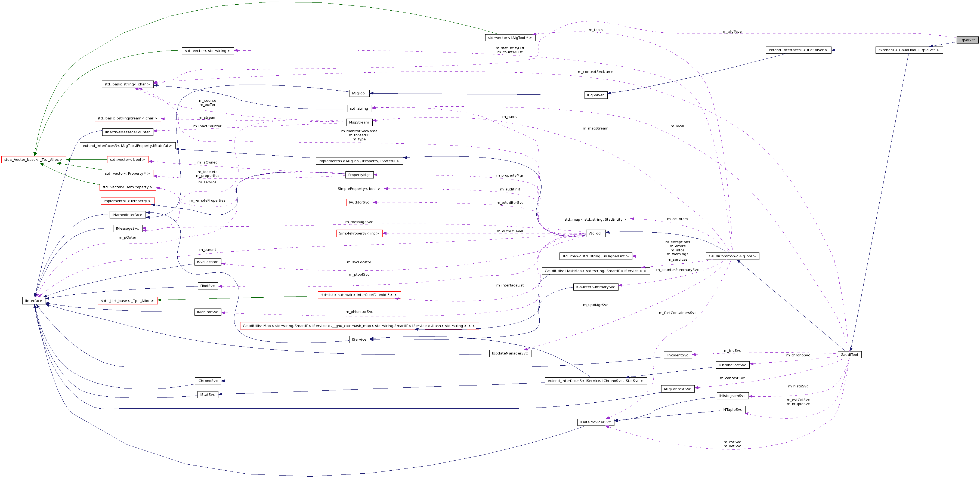Open the AlgTool class box
Viewport: 980px width, 478px height.
click(595, 233)
